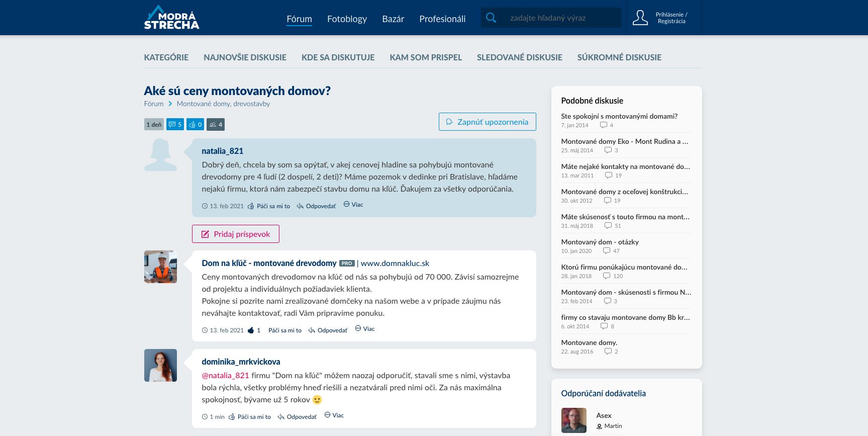868x436 pixels.
Task: Click the filled thumbs-up on Dom na kľúč post
Action: coord(251,330)
